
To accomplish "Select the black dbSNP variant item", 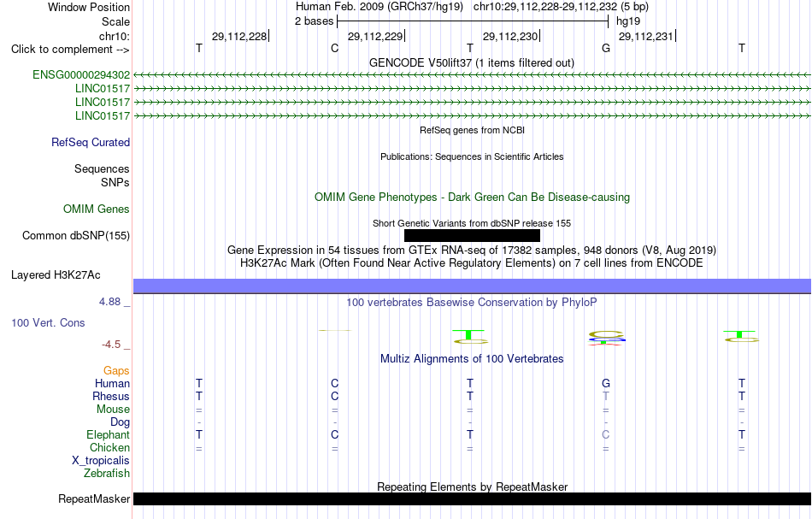I will 472,236.
